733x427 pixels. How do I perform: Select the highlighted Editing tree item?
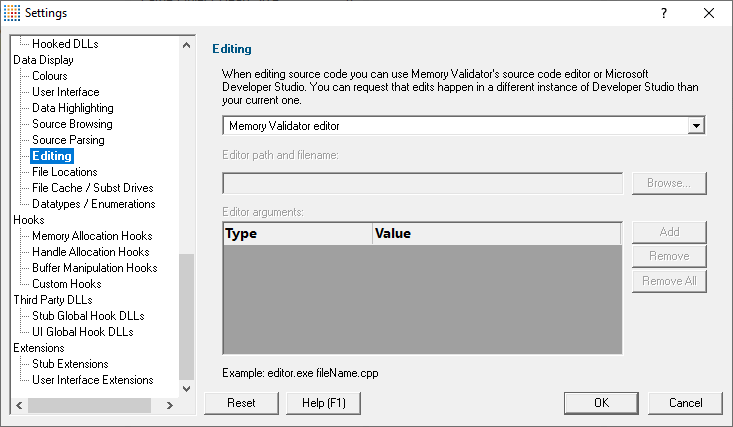point(52,156)
